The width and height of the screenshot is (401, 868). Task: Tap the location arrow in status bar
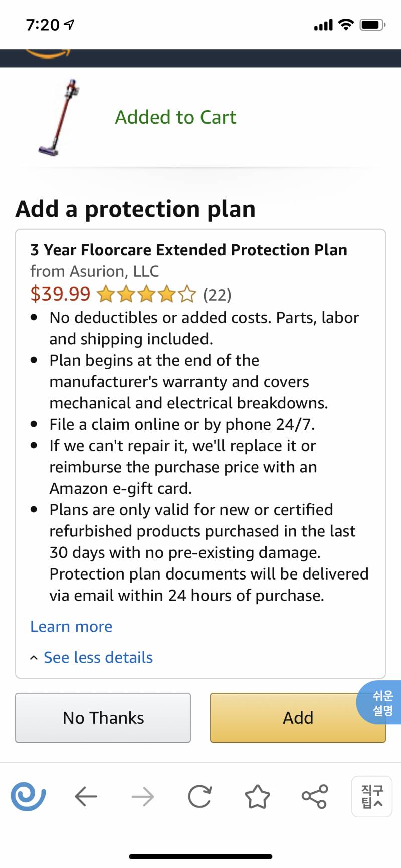coord(69,24)
